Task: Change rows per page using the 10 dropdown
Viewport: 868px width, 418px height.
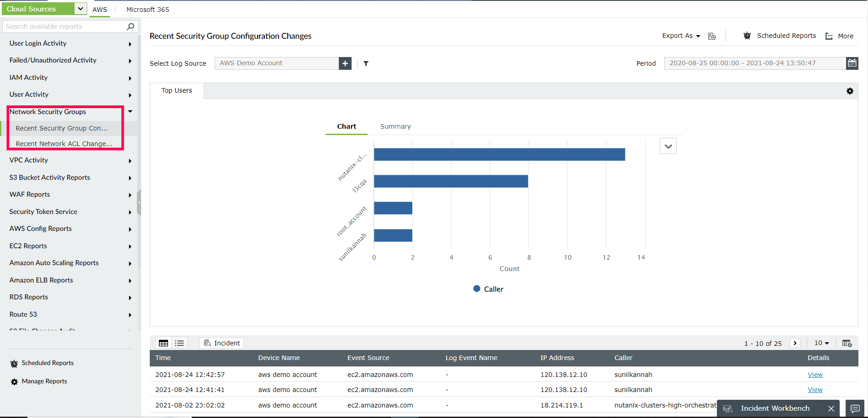Action: [x=821, y=343]
